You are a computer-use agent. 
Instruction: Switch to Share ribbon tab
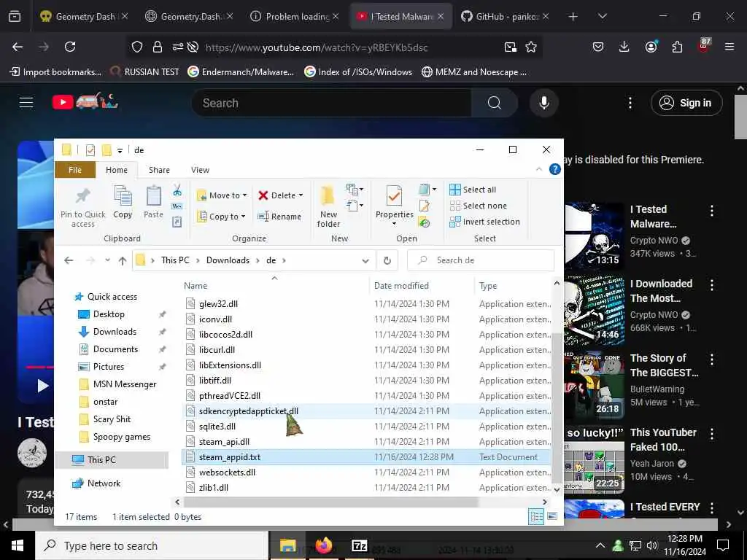[159, 170]
